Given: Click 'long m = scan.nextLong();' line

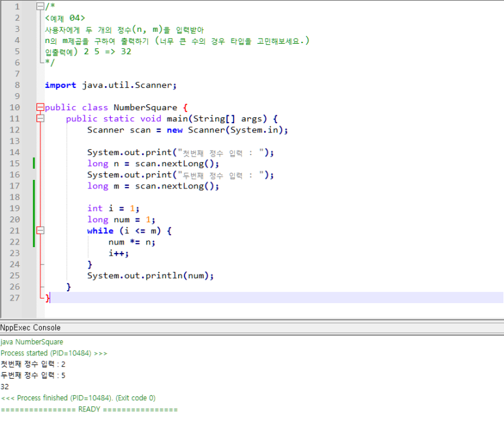Looking at the screenshot, I should pyautogui.click(x=153, y=186).
